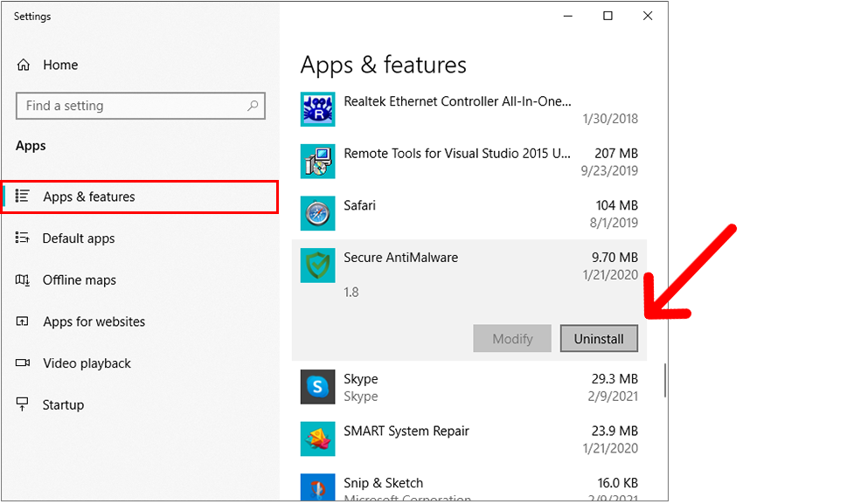847x504 pixels.
Task: Select Remote Tools for Visual Studio 2015 entry
Action: point(469,162)
